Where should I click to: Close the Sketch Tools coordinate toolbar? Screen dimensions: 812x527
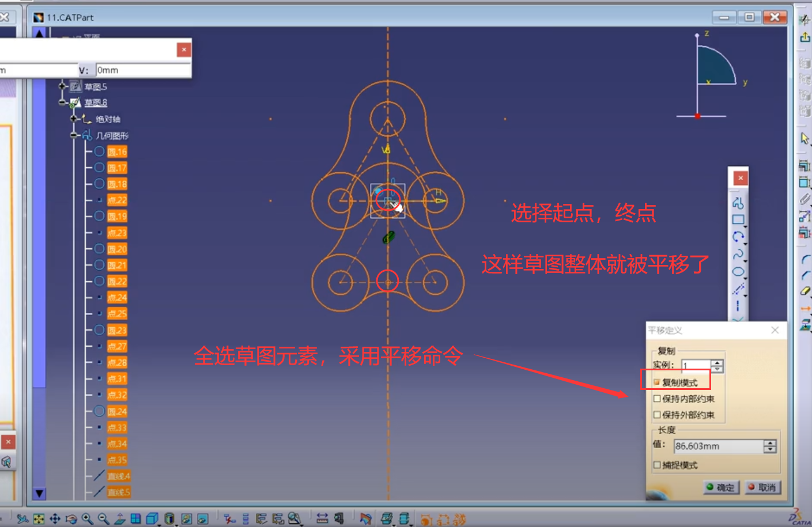pos(184,50)
